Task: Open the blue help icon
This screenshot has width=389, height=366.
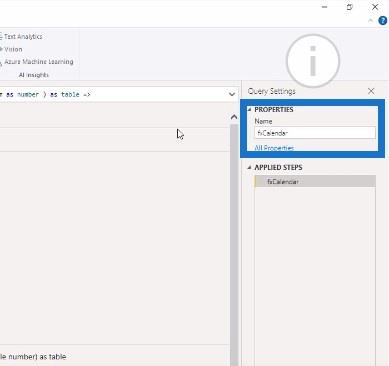Action: click(x=383, y=21)
